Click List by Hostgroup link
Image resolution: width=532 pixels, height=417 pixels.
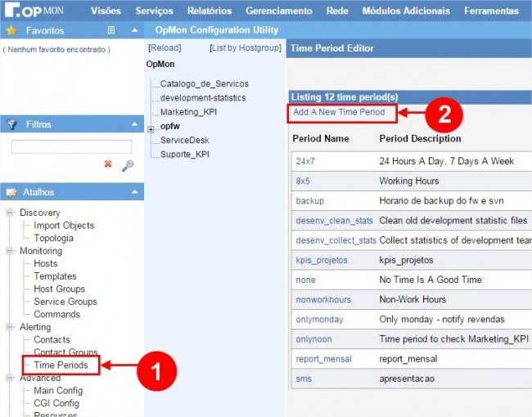point(246,48)
